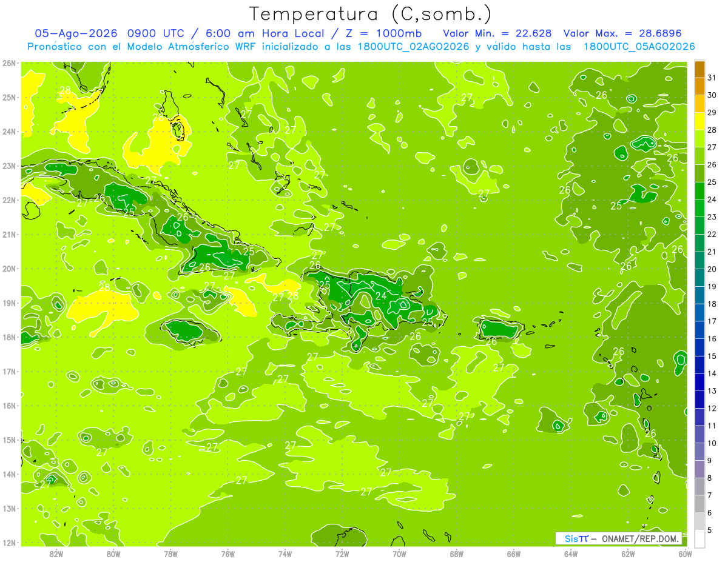
Task: Select the '68W' longitude label
Action: coord(457,554)
